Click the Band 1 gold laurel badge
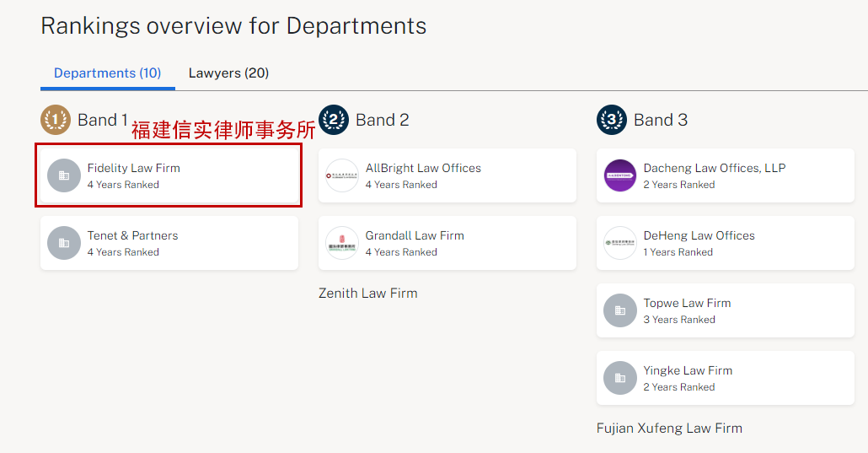Viewport: 868px width, 453px height. [x=56, y=120]
